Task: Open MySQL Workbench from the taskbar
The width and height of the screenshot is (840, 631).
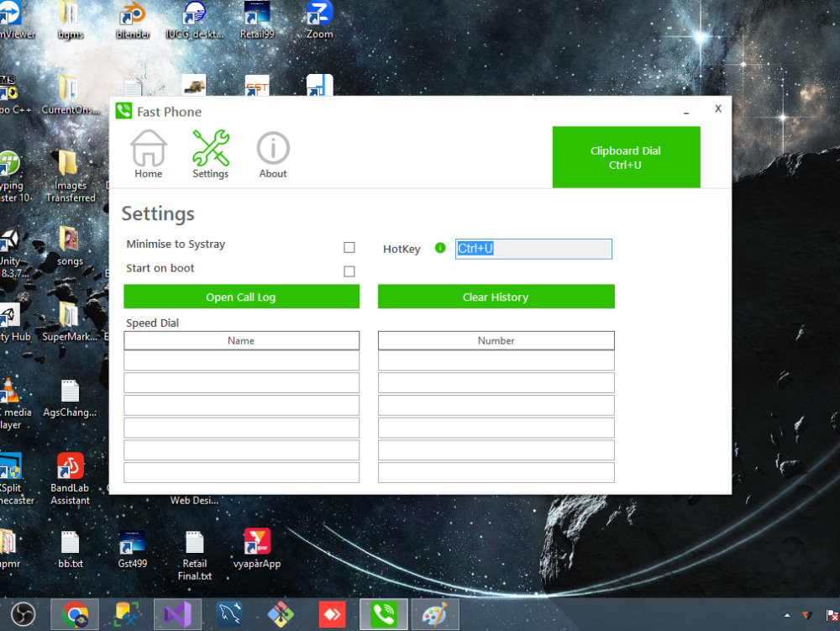Action: point(229,614)
